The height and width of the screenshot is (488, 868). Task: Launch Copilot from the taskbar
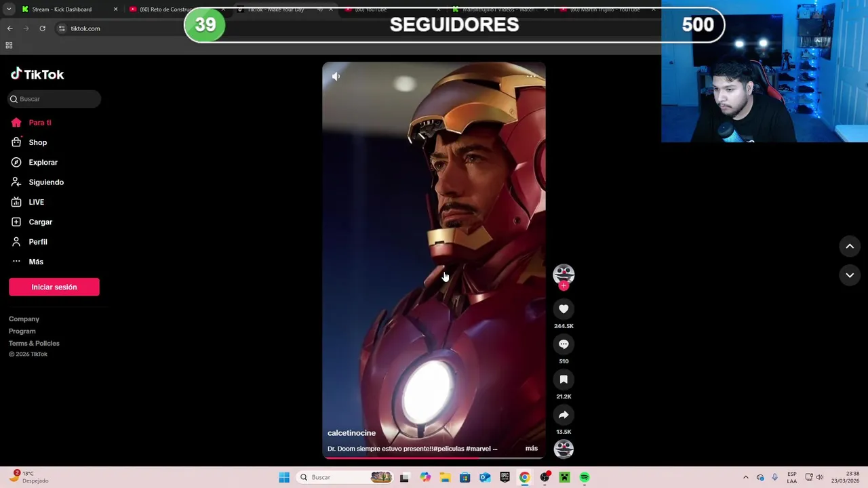pyautogui.click(x=425, y=477)
